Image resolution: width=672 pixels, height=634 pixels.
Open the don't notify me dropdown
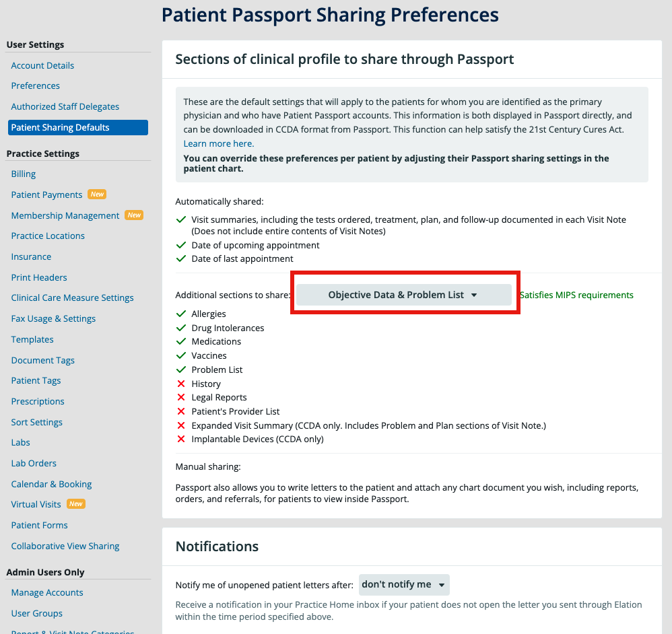point(404,585)
